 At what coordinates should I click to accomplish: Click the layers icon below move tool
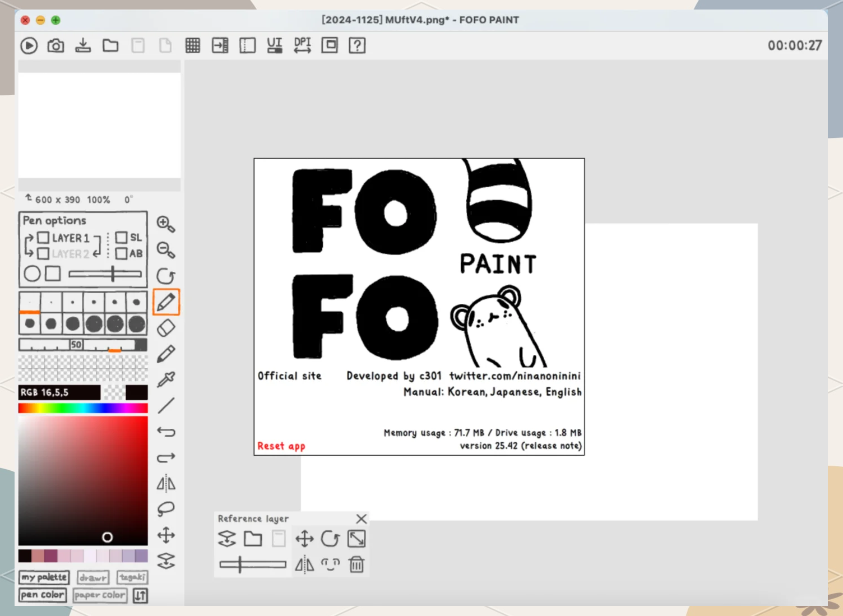166,561
